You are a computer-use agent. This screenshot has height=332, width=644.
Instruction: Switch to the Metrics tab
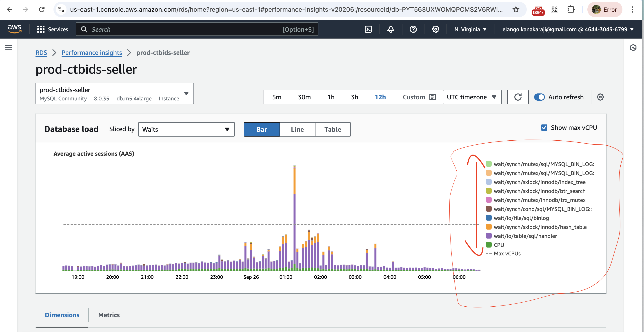point(109,315)
